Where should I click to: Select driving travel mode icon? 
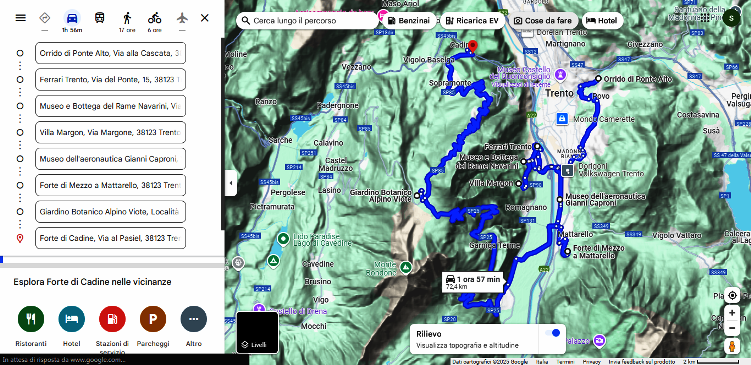(72, 18)
